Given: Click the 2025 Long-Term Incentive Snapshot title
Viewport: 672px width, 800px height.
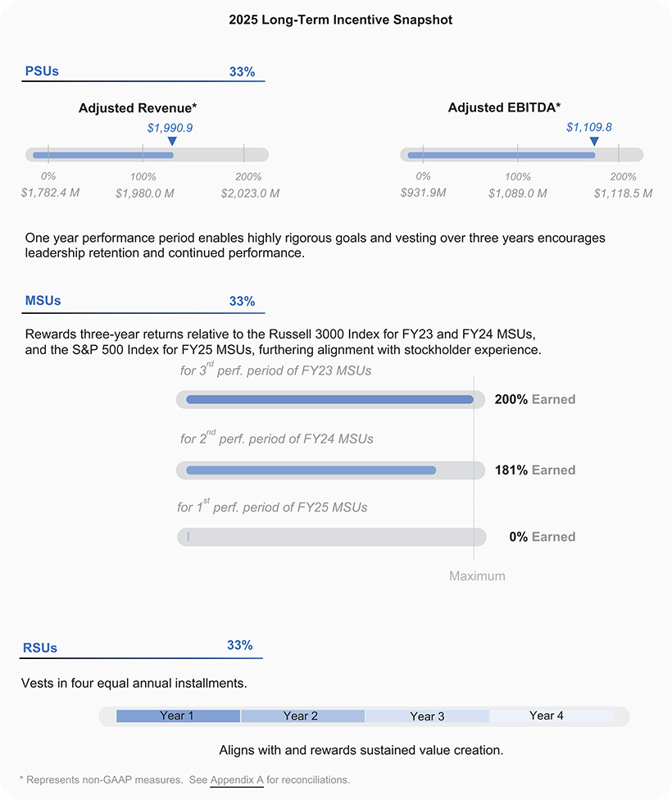Looking at the screenshot, I should (340, 20).
